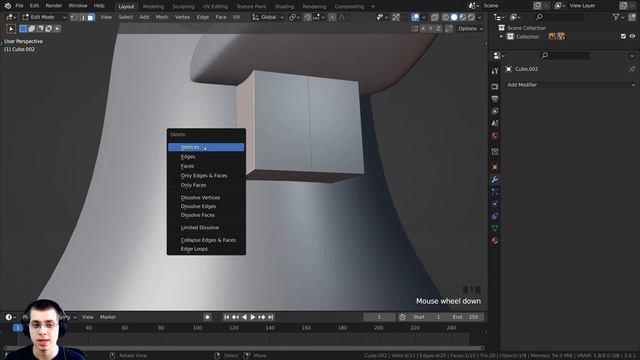The image size is (640, 360).
Task: Toggle proportional editing
Action: [333, 17]
